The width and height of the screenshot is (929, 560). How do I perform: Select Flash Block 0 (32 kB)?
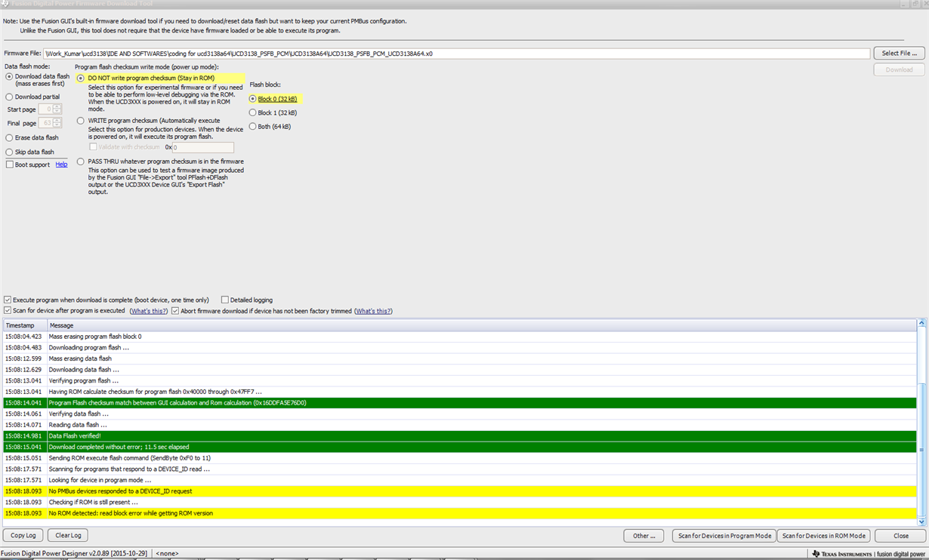click(253, 99)
